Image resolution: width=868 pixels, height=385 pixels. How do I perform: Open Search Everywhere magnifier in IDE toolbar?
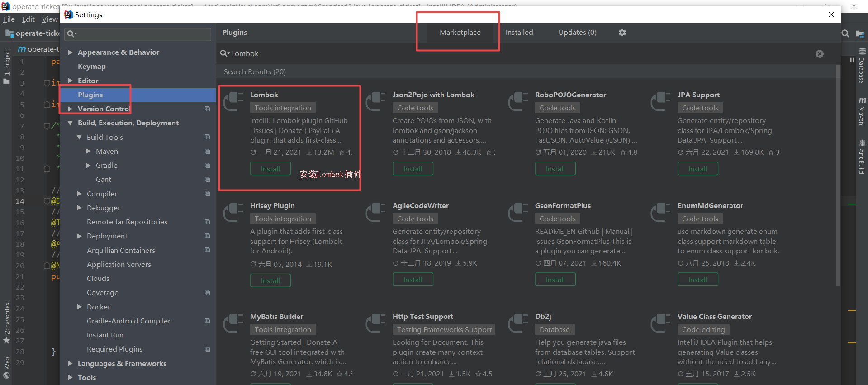point(845,33)
